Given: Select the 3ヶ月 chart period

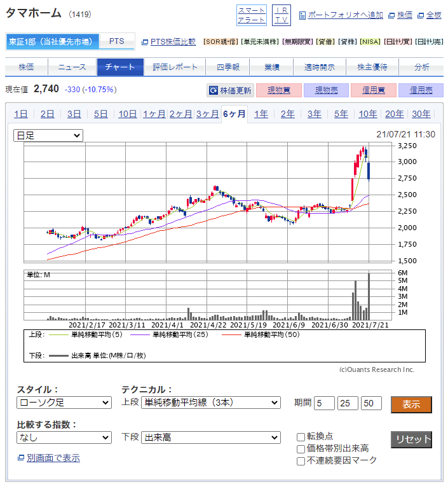Looking at the screenshot, I should tap(208, 114).
